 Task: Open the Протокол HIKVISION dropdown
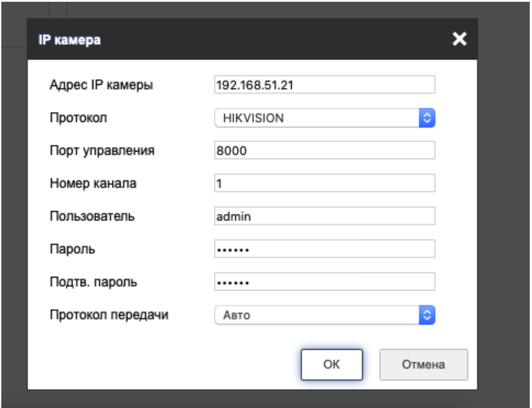[325, 118]
